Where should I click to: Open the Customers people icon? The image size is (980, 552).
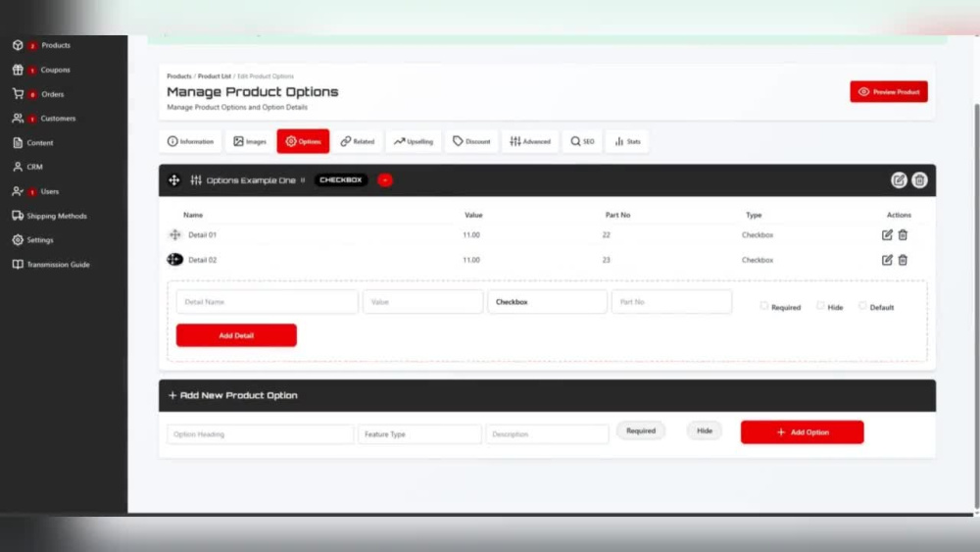click(x=18, y=119)
